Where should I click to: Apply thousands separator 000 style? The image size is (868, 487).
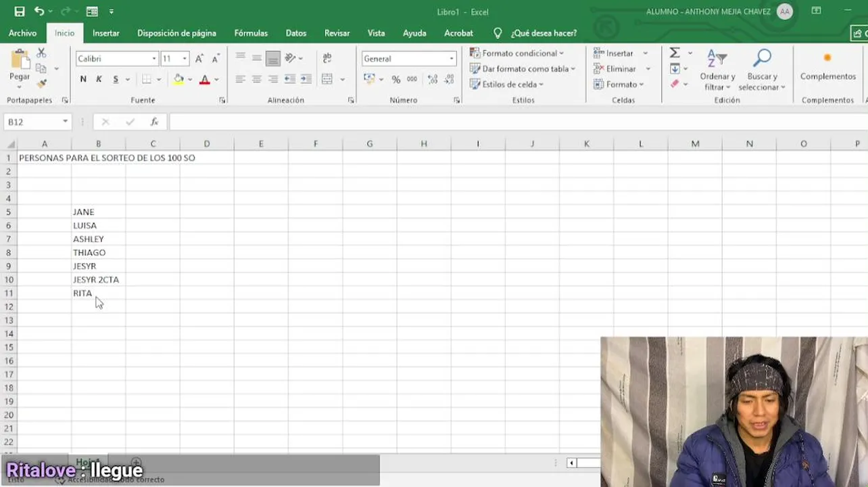point(412,79)
